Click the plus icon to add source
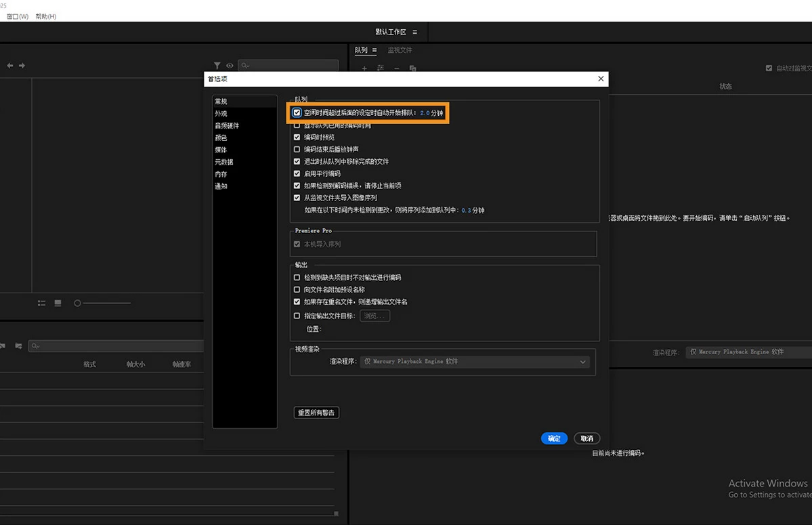This screenshot has height=525, width=812. 364,68
